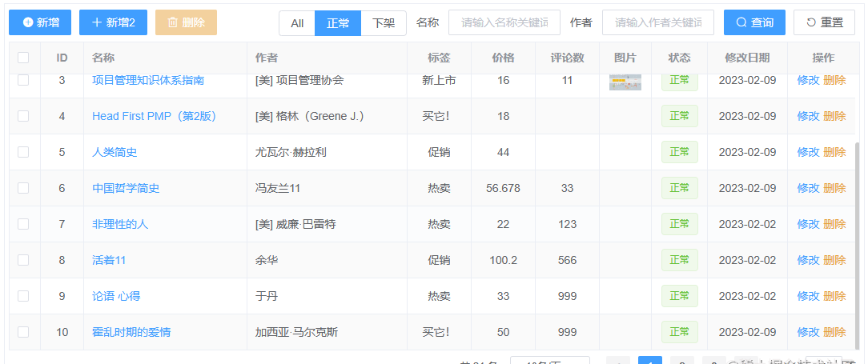Click 修改 for 人类简史 row
The width and height of the screenshot is (868, 364).
808,152
